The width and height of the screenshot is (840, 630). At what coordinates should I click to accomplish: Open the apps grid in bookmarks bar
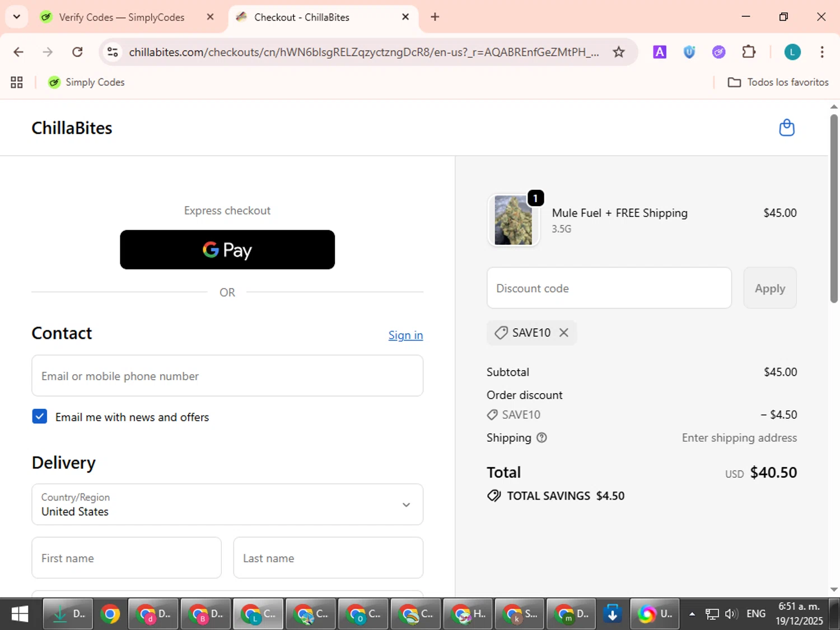coord(17,82)
